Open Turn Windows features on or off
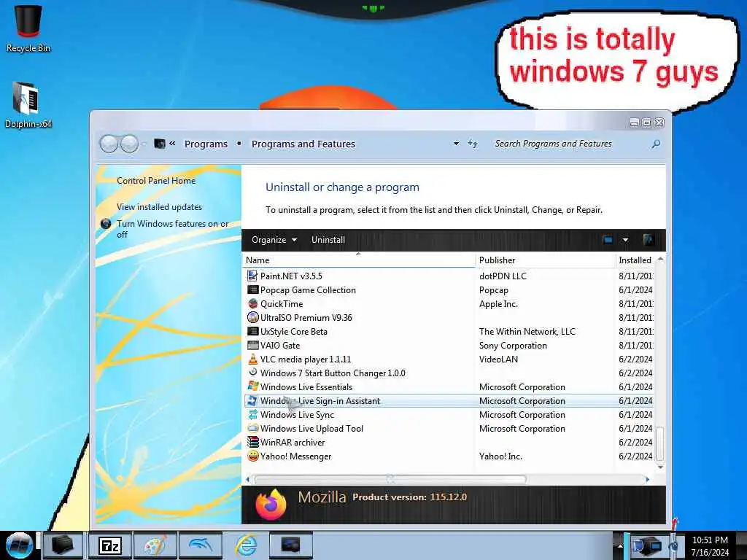The height and width of the screenshot is (560, 747). [x=172, y=228]
